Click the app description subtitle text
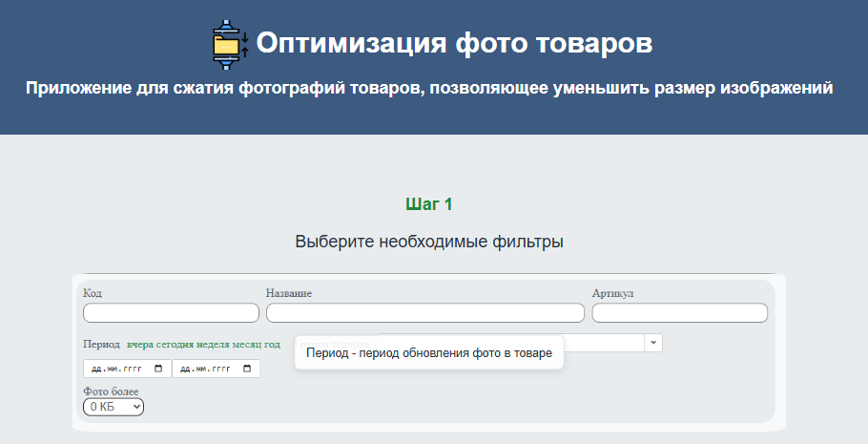This screenshot has width=868, height=444. [429, 88]
